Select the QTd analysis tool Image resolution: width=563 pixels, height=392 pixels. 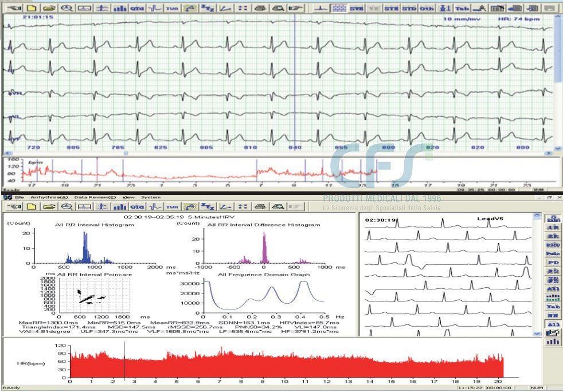point(136,6)
